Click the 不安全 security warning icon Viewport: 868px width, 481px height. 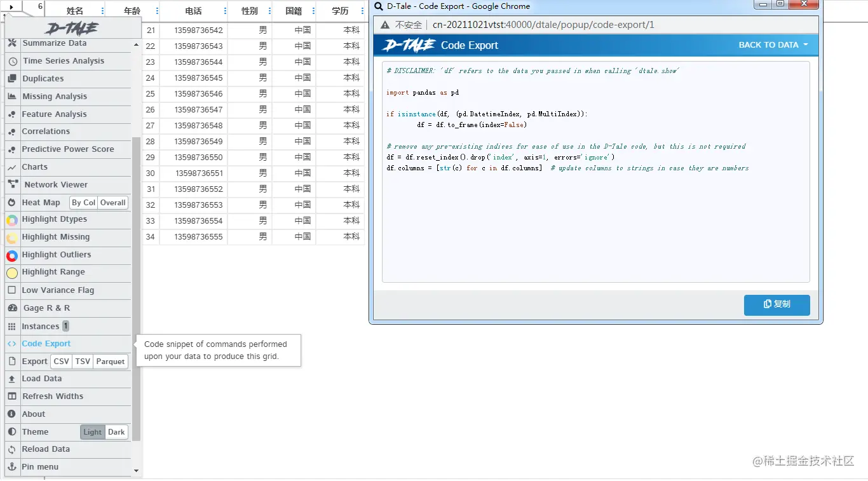[385, 25]
